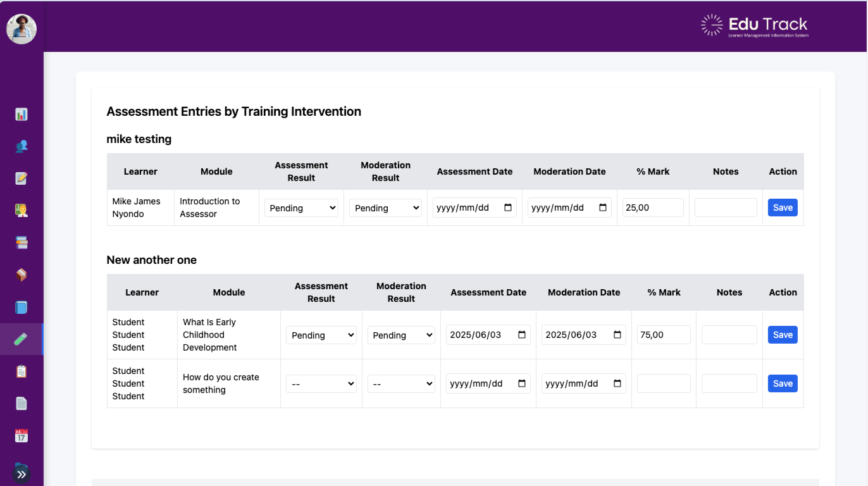The width and height of the screenshot is (868, 486).
Task: Save the Introduction to Assessor entry
Action: pyautogui.click(x=783, y=208)
